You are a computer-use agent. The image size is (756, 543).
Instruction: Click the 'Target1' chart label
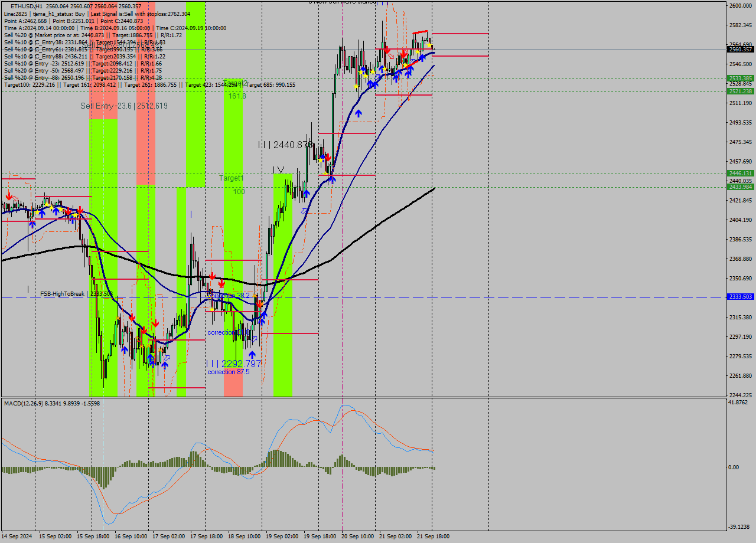tap(232, 178)
